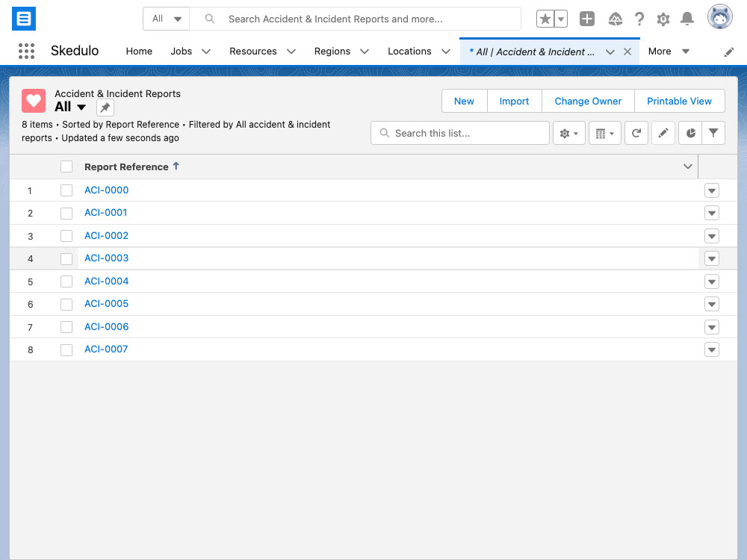Image resolution: width=747 pixels, height=560 pixels.
Task: Select the checkbox for ACI-0007
Action: [x=66, y=350]
